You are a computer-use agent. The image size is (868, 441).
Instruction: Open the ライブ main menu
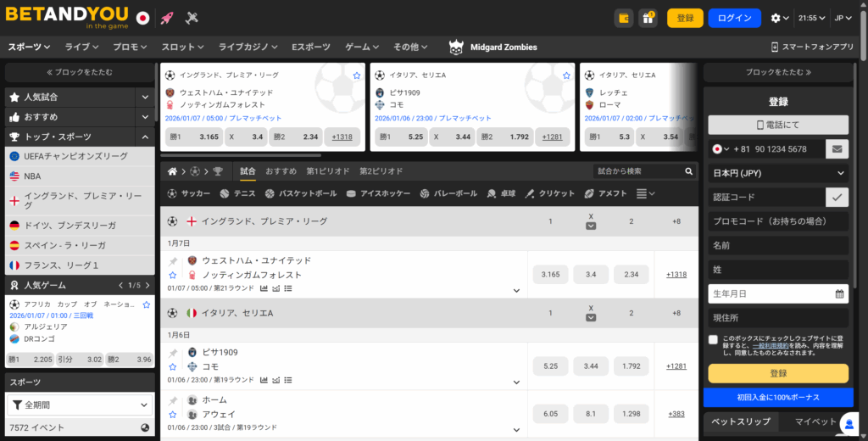click(82, 47)
